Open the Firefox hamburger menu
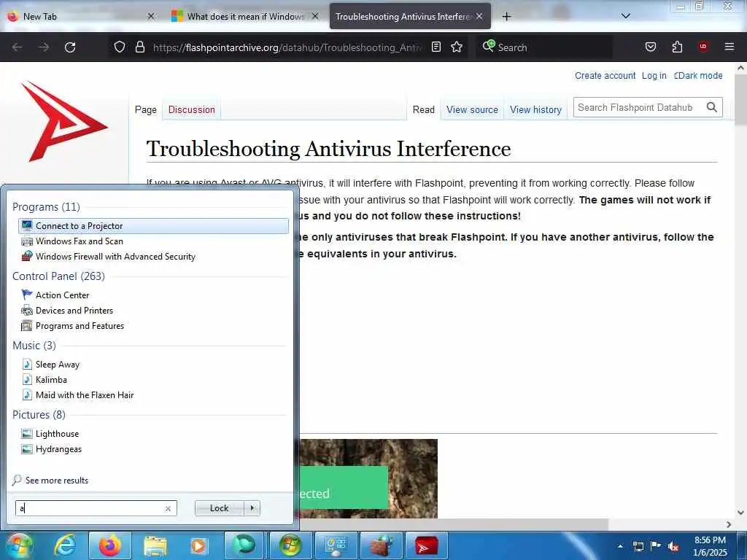The image size is (747, 560). [x=729, y=47]
